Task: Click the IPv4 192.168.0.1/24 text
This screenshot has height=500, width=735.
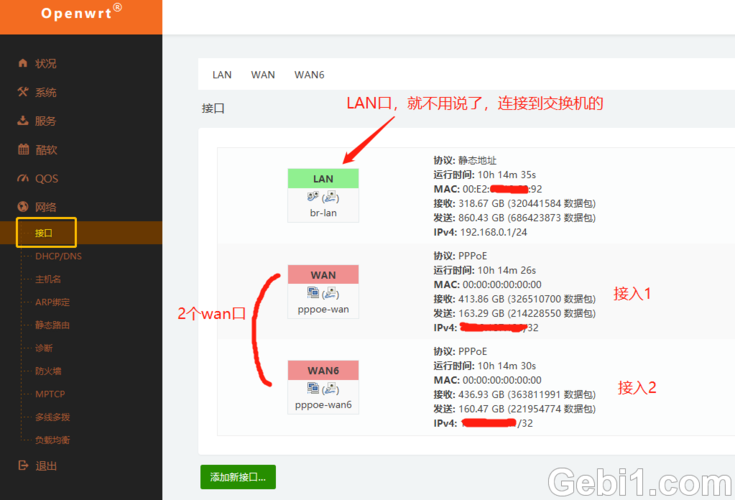Action: click(480, 232)
